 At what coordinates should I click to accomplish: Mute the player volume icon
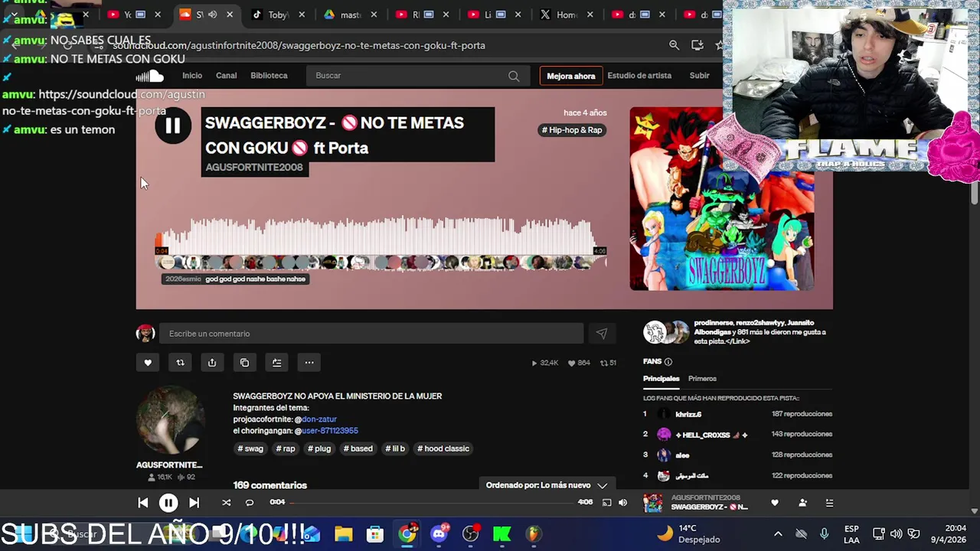[622, 503]
